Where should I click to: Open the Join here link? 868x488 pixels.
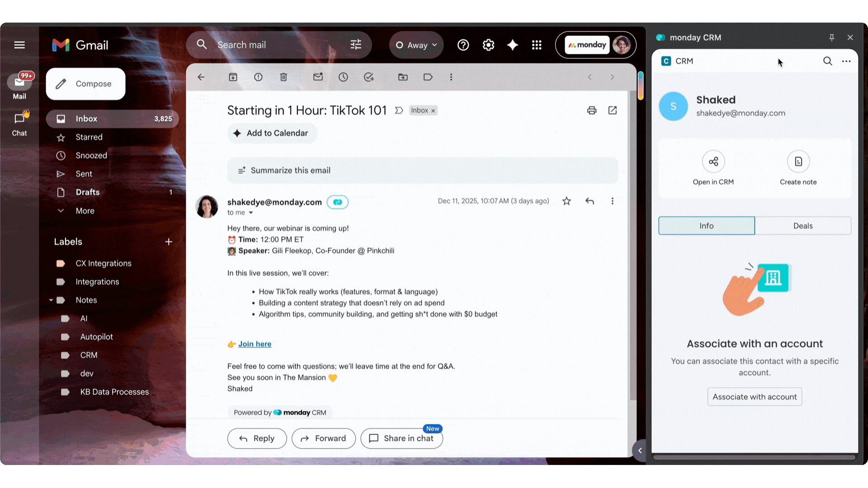point(255,344)
